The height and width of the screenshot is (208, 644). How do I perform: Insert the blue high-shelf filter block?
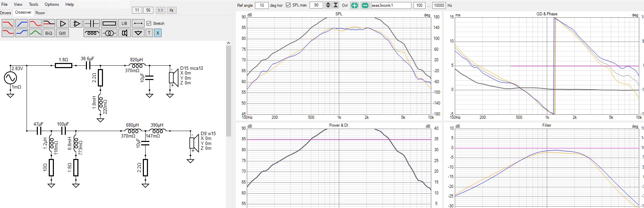pyautogui.click(x=22, y=33)
